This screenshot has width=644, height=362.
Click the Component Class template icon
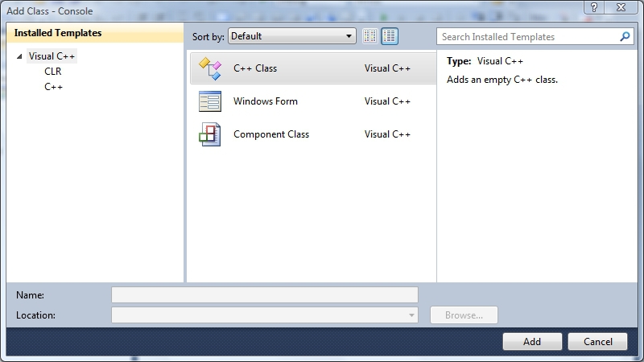tap(210, 134)
